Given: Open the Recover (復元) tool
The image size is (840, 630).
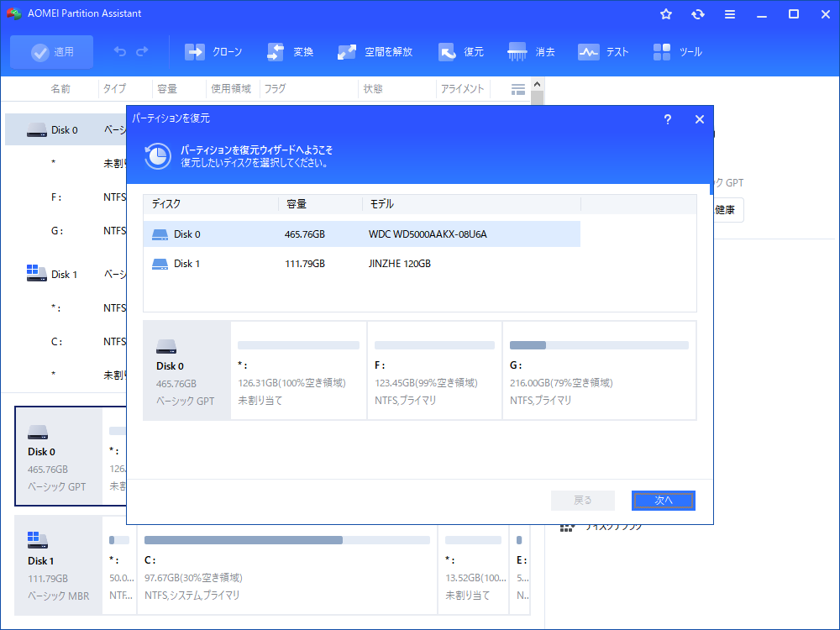Looking at the screenshot, I should coord(460,52).
